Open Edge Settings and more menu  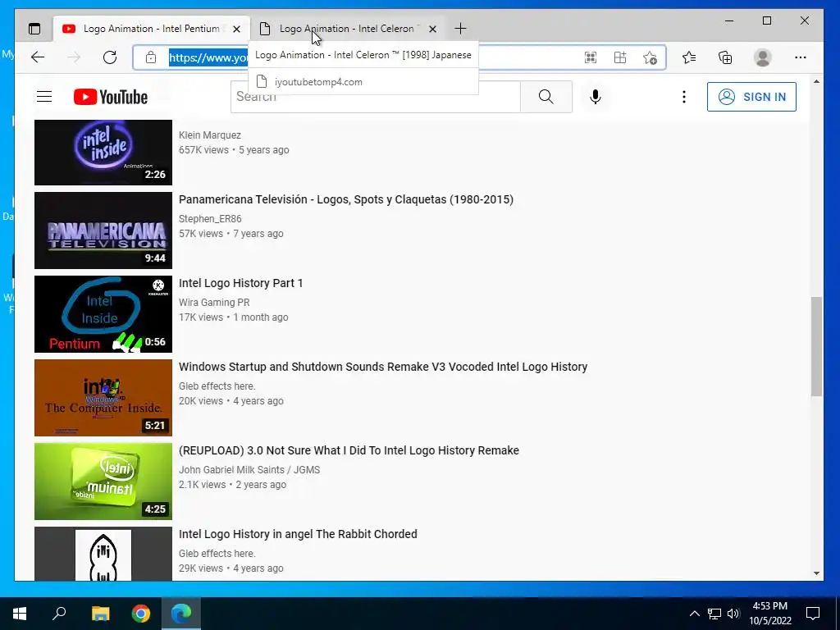click(x=801, y=57)
